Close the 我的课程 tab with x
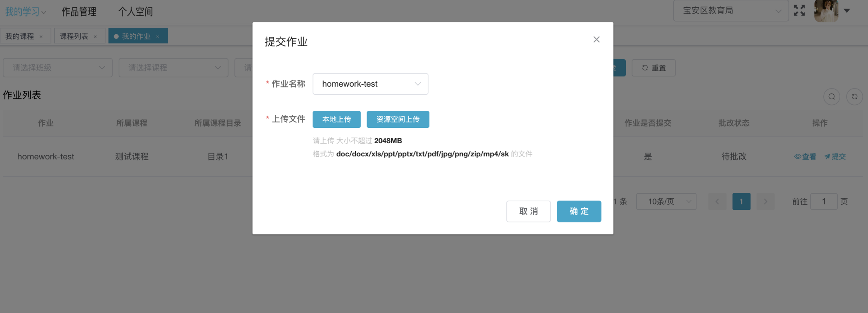Image resolution: width=868 pixels, height=313 pixels. click(41, 37)
